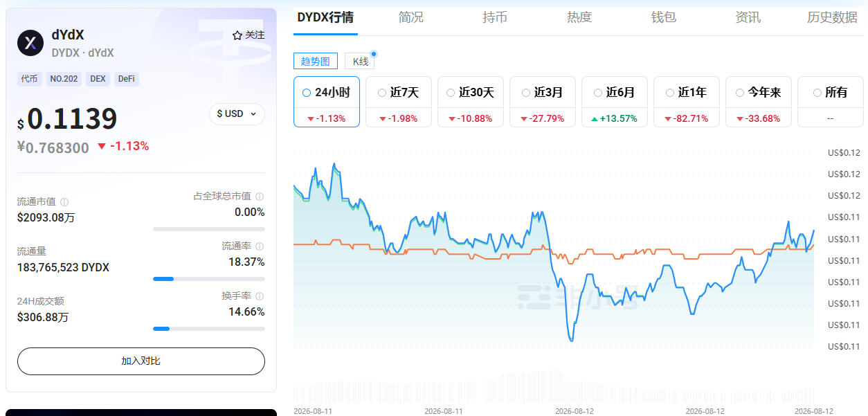Click the volume bars below the chart
The height and width of the screenshot is (416, 868).
[x=554, y=386]
